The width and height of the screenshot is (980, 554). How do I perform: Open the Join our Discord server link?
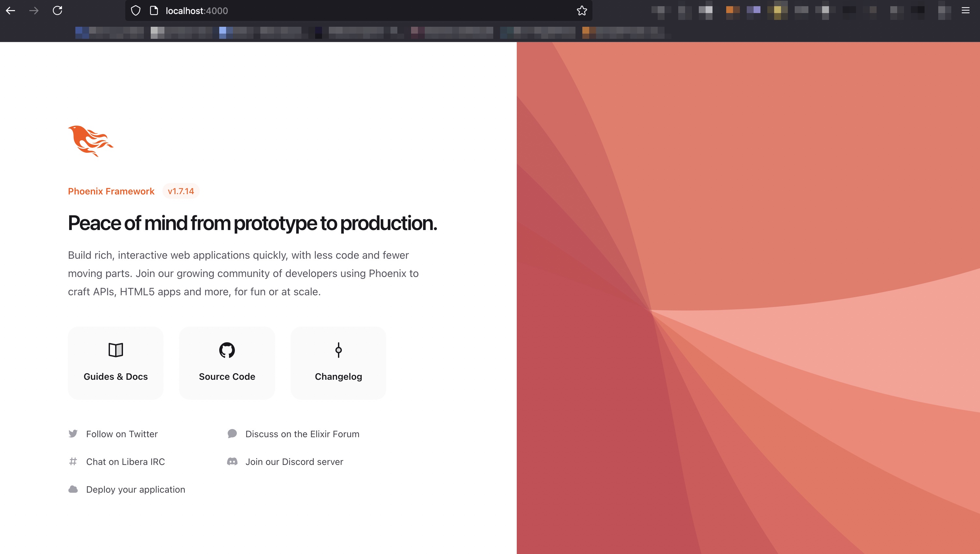[x=285, y=462]
